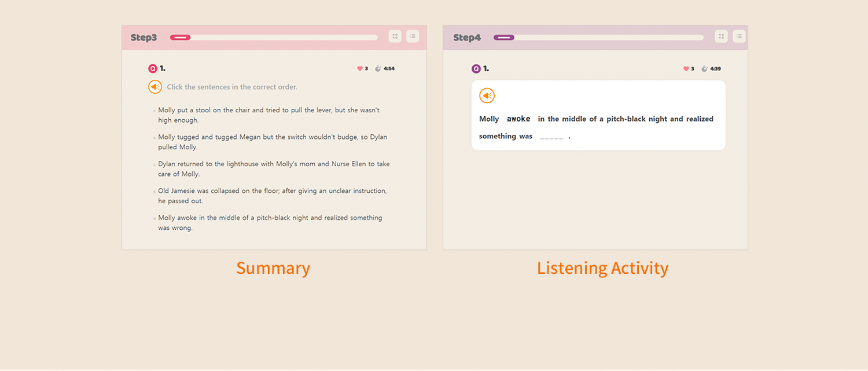Click the Step4 purple progress bar
The image size is (868, 371).
click(598, 38)
